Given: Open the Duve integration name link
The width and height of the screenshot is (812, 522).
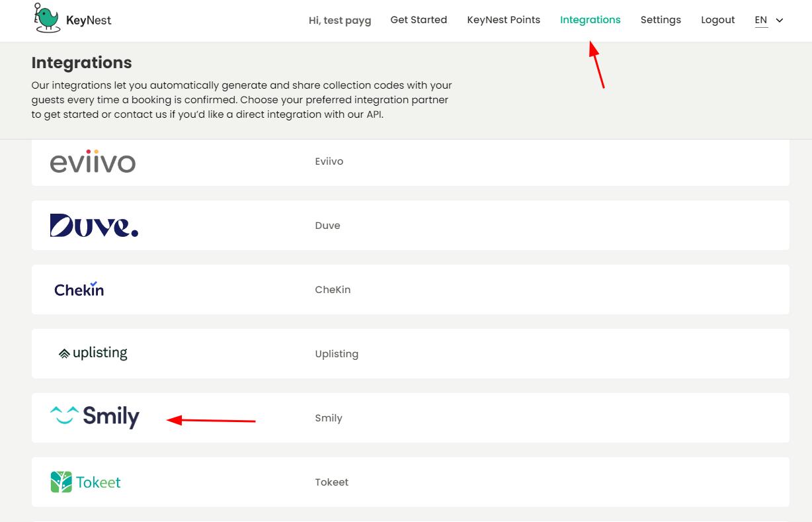Looking at the screenshot, I should tap(327, 226).
